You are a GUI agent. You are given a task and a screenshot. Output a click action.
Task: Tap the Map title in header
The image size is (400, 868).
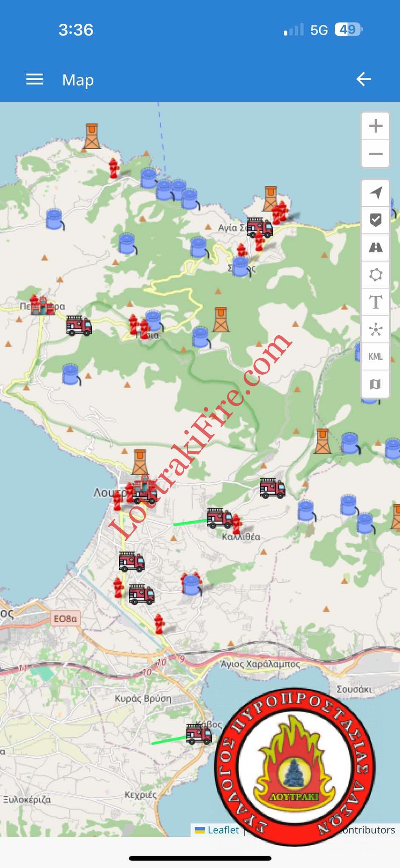pyautogui.click(x=78, y=80)
